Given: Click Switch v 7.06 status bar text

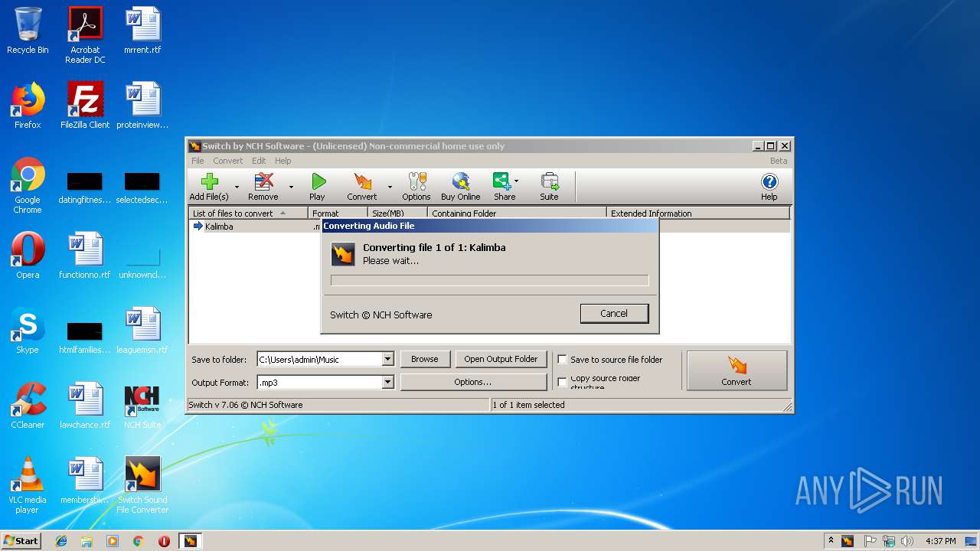Looking at the screenshot, I should pos(246,405).
